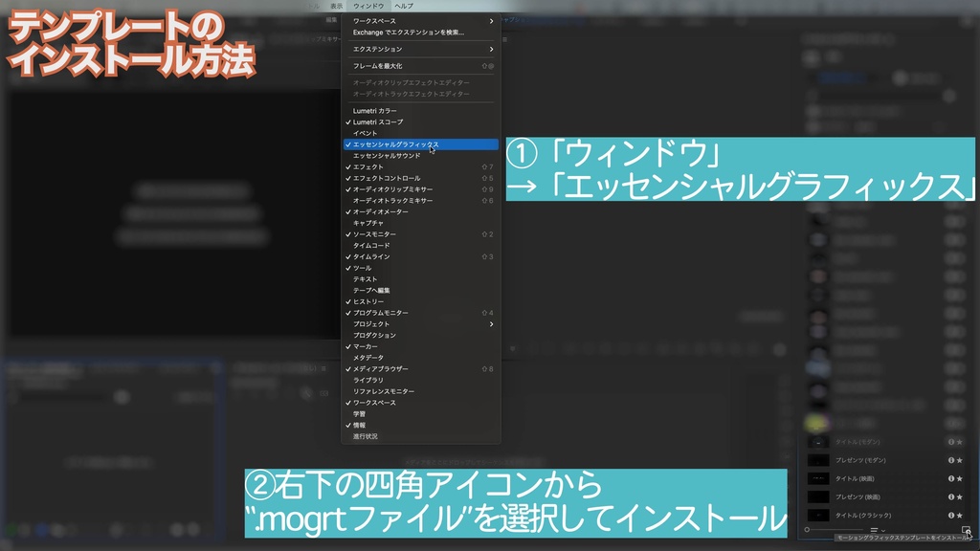Screen dimensions: 980x551
Task: Click the list view icon at panel bottom
Action: pyautogui.click(x=874, y=530)
